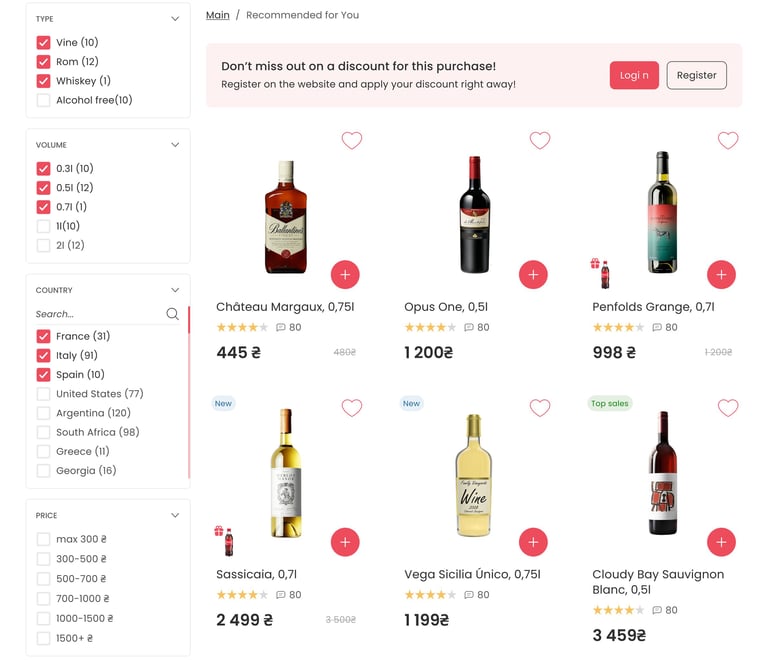Collapse the Volume filter panel

[175, 145]
